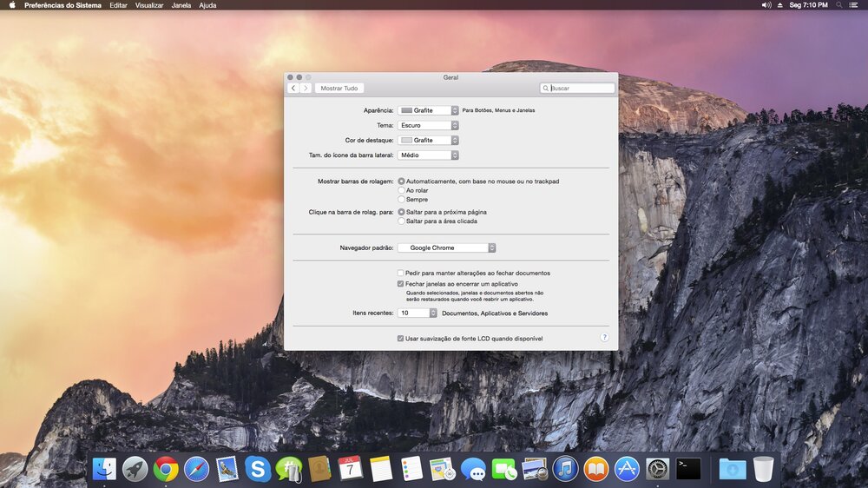Viewport: 868px width, 488px height.
Task: Open the Janela menu in menu bar
Action: pos(181,5)
